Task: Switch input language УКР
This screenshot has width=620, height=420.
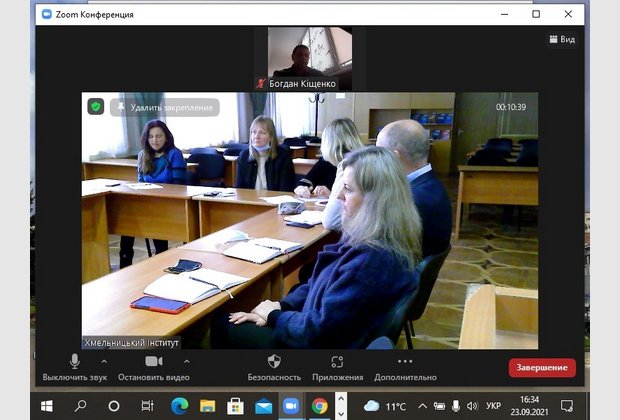Action: (493, 406)
